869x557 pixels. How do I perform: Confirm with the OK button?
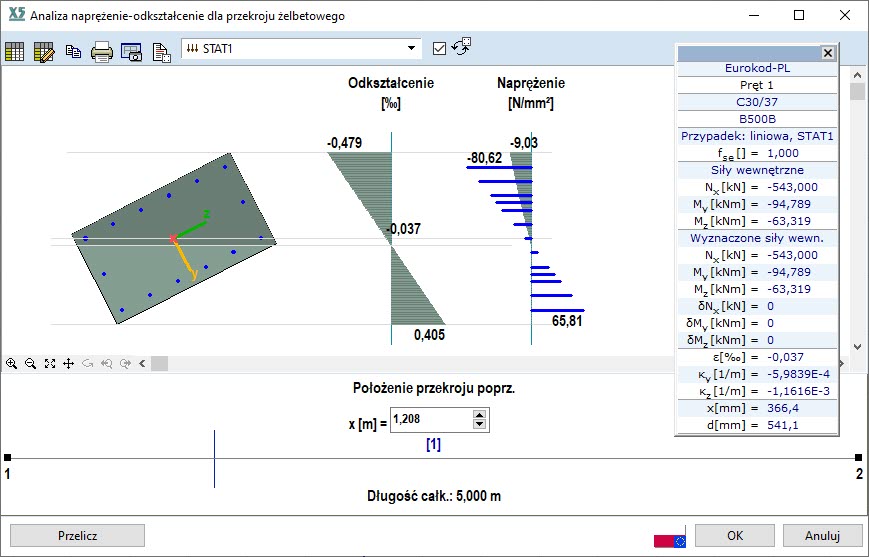735,535
